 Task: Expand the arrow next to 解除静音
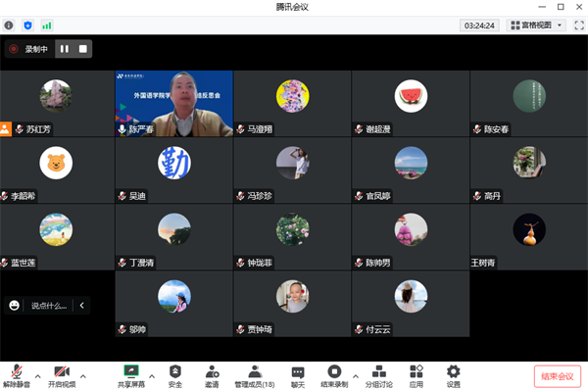[x=38, y=375]
